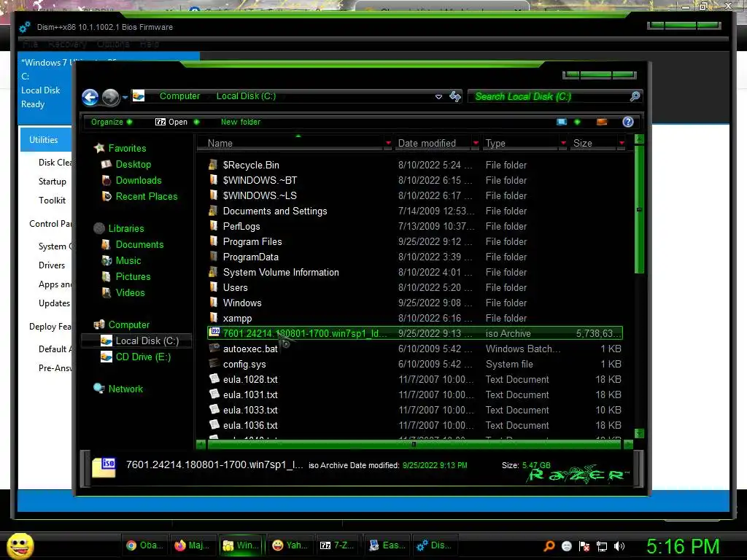747x560 pixels.
Task: Open the Documents library
Action: pos(139,245)
